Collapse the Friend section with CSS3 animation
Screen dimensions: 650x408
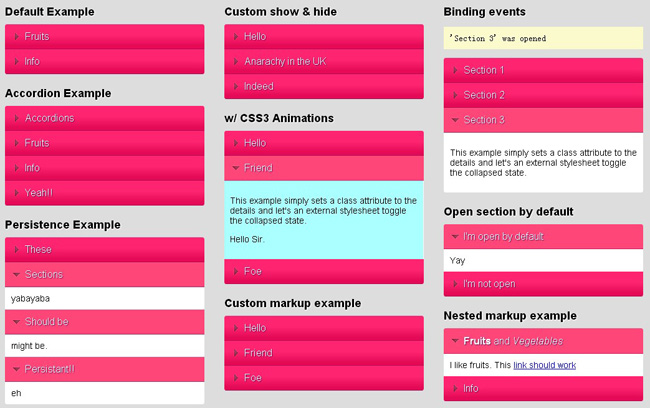[x=258, y=168]
